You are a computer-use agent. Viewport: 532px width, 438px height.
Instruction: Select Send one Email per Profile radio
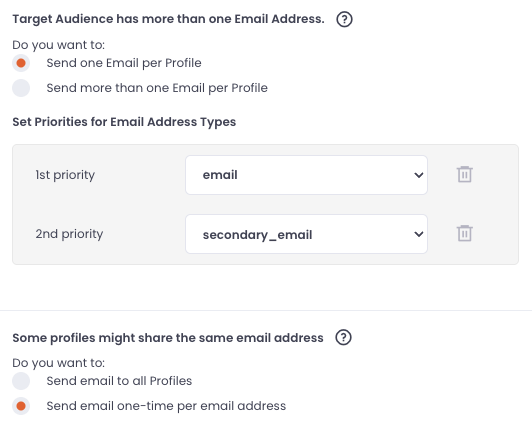click(x=21, y=63)
